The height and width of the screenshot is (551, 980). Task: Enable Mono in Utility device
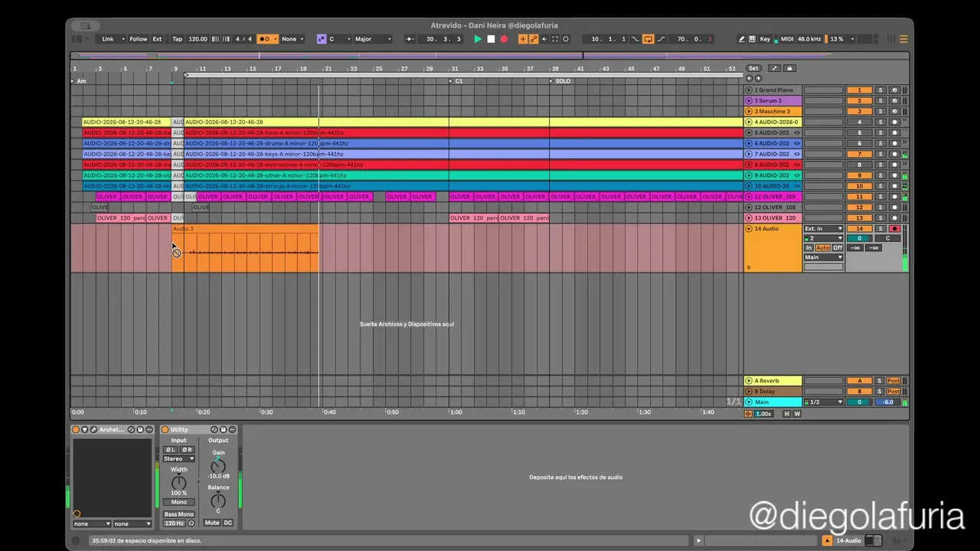click(x=179, y=502)
